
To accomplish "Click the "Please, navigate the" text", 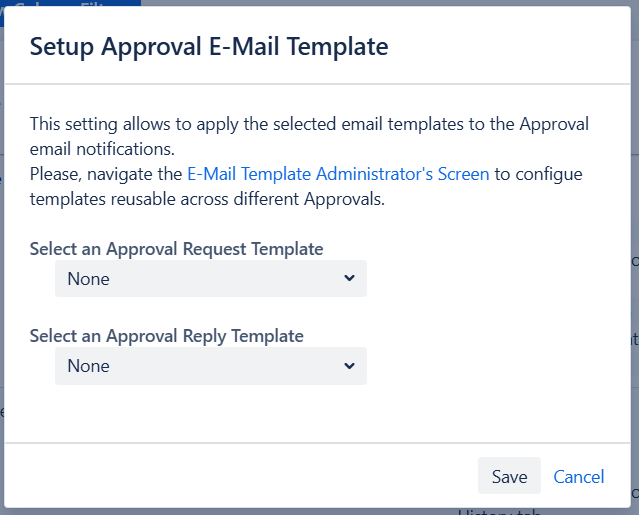I will tap(106, 174).
